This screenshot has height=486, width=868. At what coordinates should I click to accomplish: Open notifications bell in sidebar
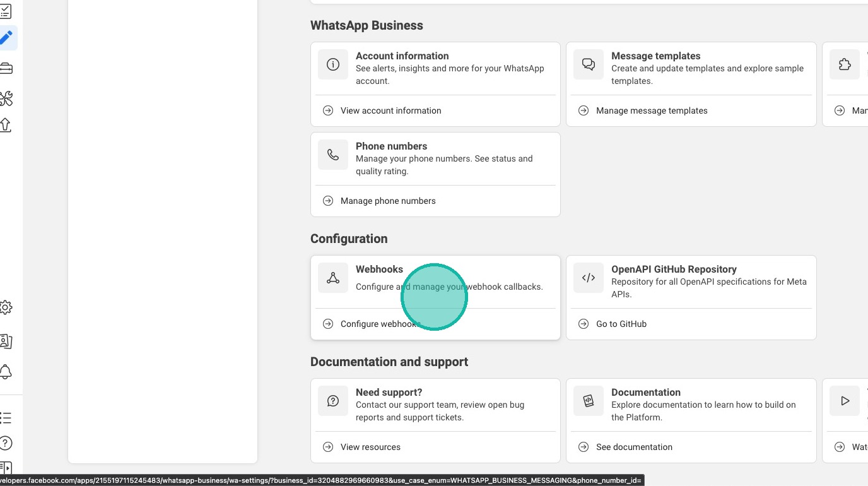tap(6, 371)
